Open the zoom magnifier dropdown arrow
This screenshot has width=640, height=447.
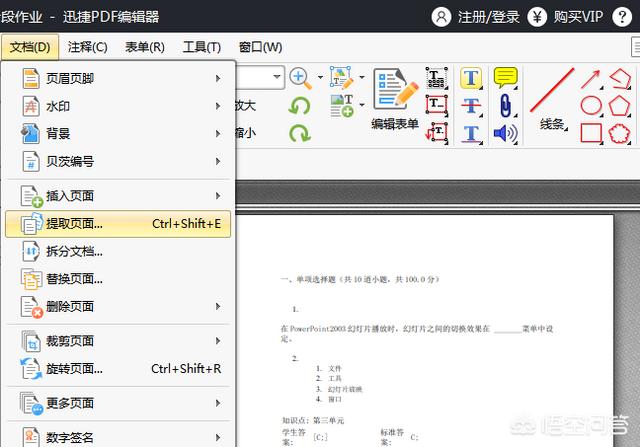(320, 77)
